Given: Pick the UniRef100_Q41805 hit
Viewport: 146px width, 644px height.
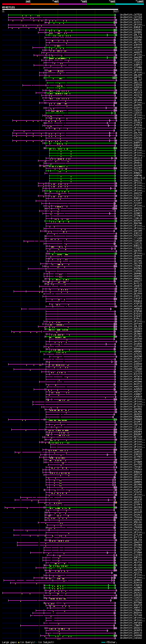Looking at the screenshot, I should 131,166.
